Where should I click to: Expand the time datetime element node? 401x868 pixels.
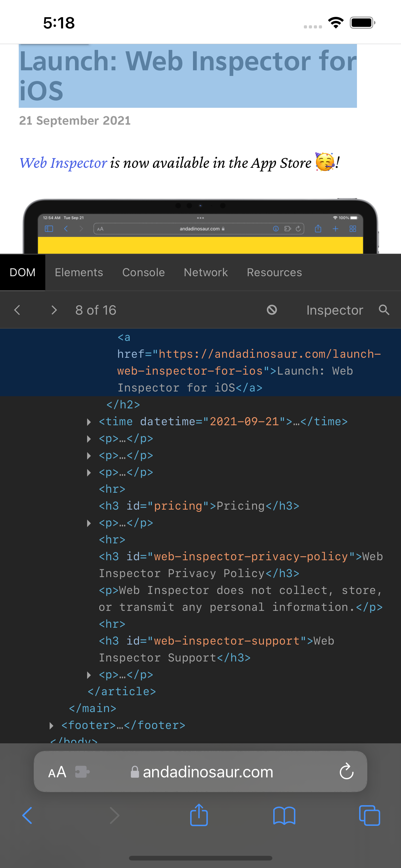(89, 422)
